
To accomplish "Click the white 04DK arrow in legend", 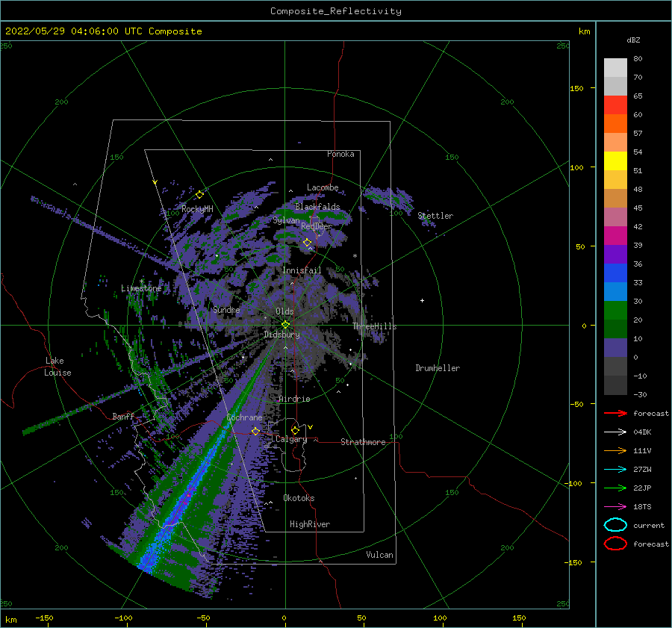I will [615, 432].
